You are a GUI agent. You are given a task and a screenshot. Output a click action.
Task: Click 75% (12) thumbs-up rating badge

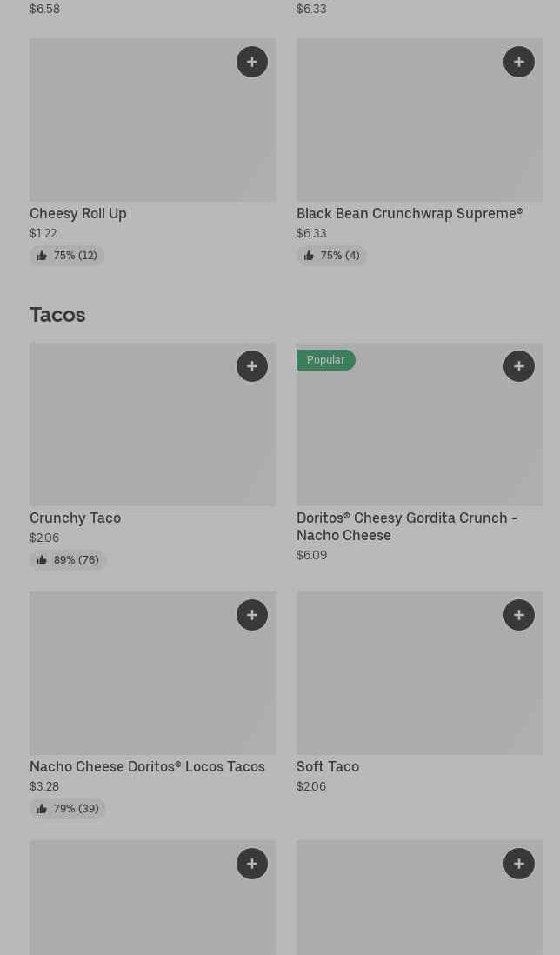pos(67,256)
